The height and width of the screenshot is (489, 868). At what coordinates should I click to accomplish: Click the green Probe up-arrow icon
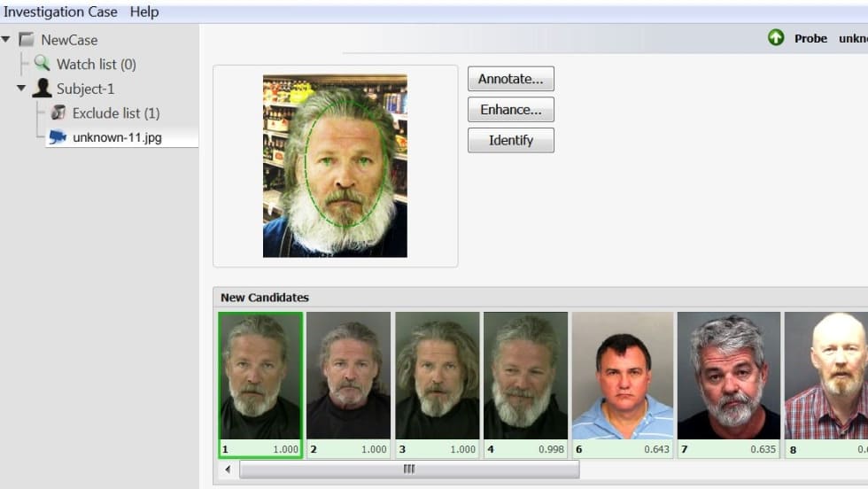(x=776, y=38)
